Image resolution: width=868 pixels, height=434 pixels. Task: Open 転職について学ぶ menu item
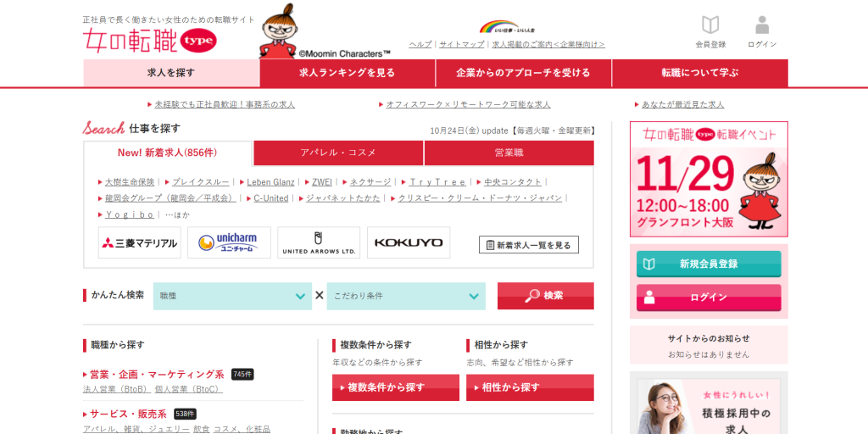click(699, 73)
